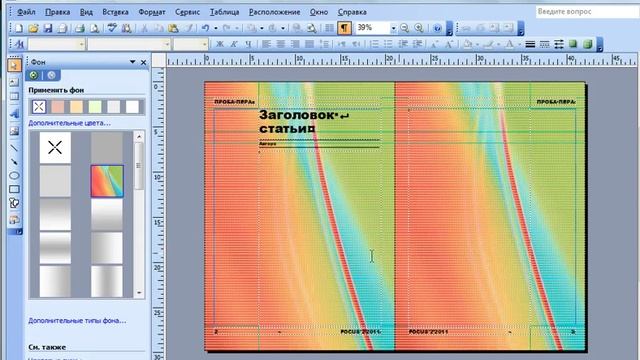Click the Print toolbar icon
The width and height of the screenshot is (640, 360).
point(80,28)
